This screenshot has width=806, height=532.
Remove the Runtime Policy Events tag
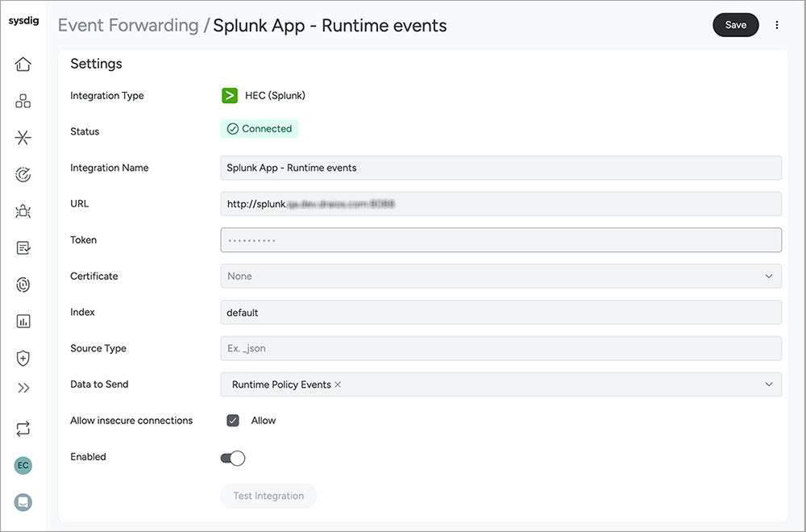tap(338, 384)
